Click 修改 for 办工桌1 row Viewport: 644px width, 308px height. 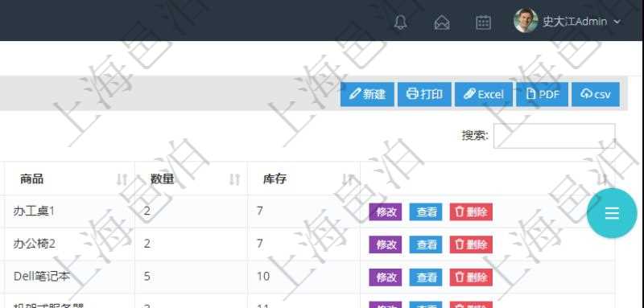point(386,212)
